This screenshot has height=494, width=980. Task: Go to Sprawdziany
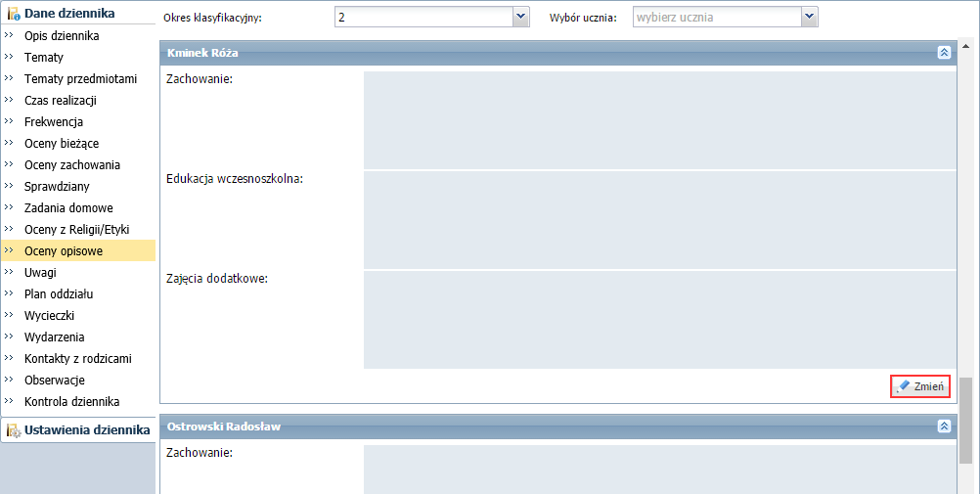(x=57, y=186)
